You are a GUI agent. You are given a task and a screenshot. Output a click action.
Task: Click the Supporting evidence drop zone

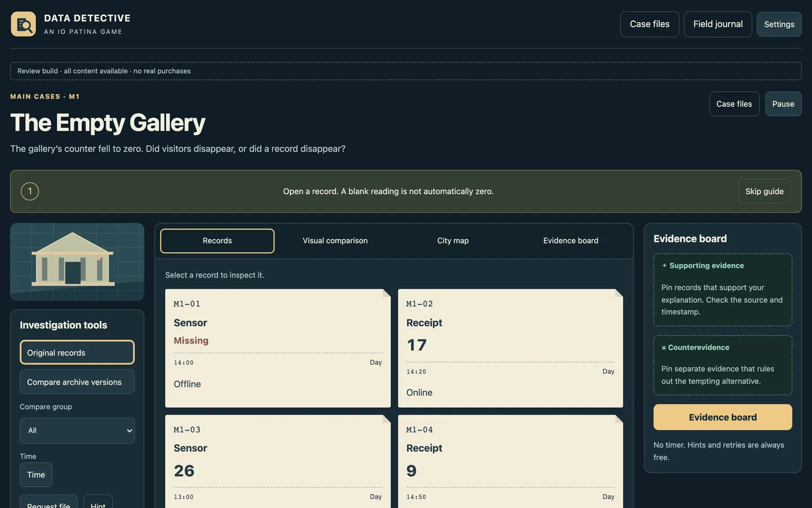tap(723, 290)
